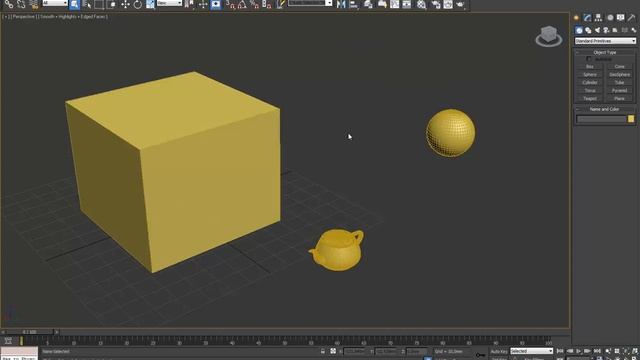This screenshot has height=360, width=640.
Task: Click the Sphere primitive button
Action: (589, 75)
